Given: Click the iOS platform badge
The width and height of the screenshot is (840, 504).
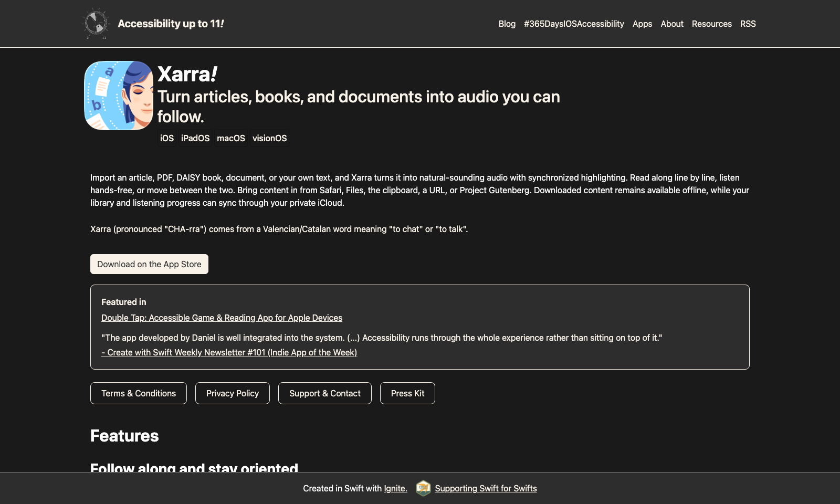Looking at the screenshot, I should coord(167,138).
